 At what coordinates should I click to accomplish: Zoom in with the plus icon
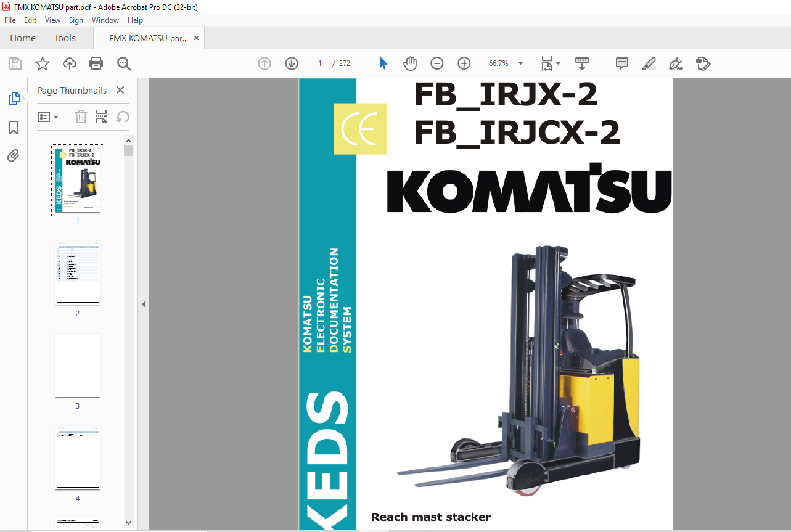click(464, 63)
